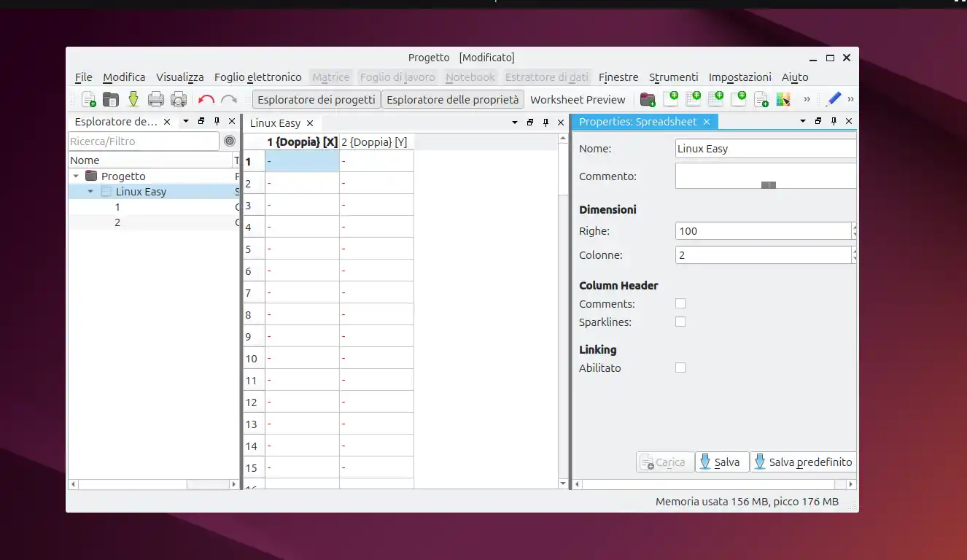Click the red Undo arrow
Image resolution: width=967 pixels, height=560 pixels.
click(x=206, y=99)
